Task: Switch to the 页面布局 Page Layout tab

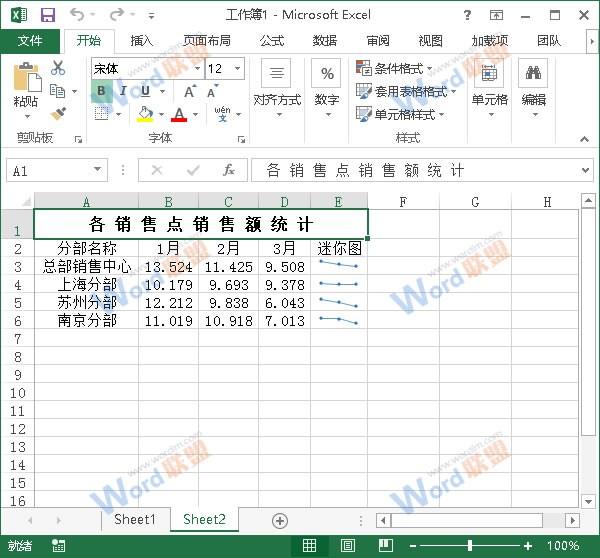Action: click(207, 41)
